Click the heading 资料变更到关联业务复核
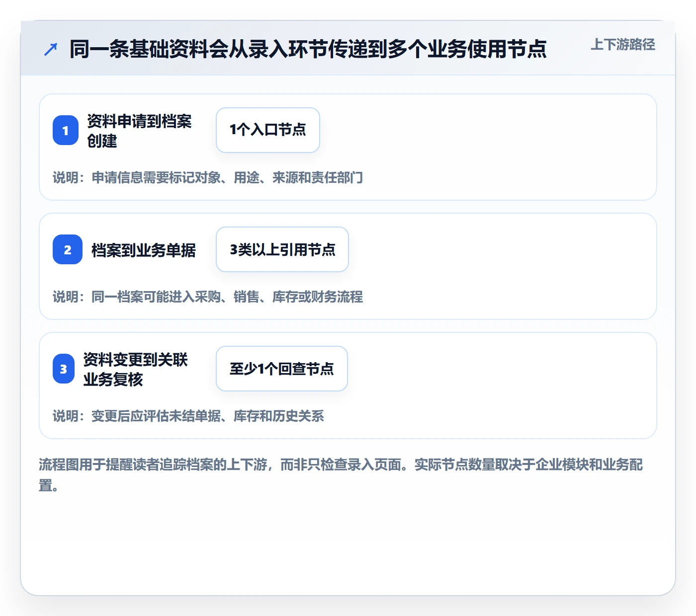The image size is (696, 616). coord(135,369)
